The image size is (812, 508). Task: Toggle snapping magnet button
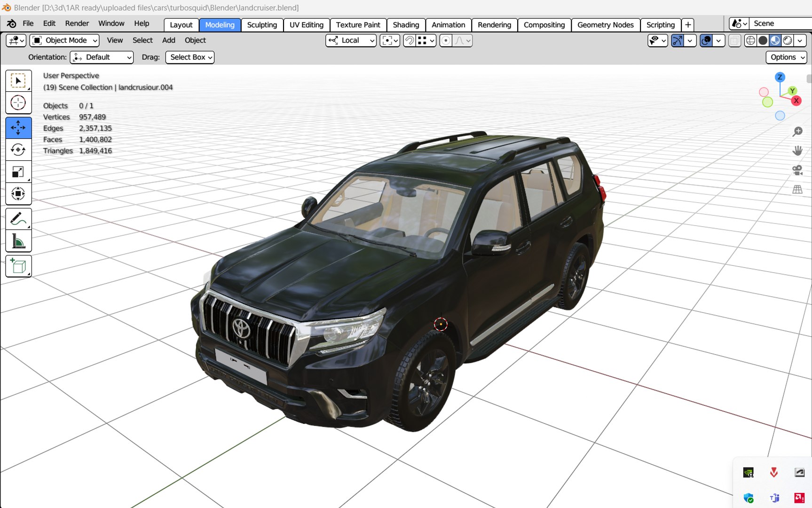[410, 40]
